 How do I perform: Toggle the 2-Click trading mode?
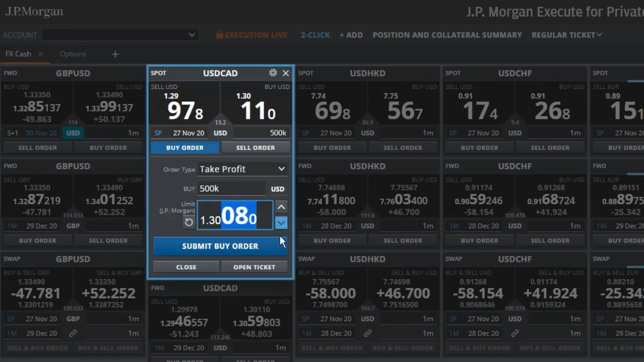point(315,35)
